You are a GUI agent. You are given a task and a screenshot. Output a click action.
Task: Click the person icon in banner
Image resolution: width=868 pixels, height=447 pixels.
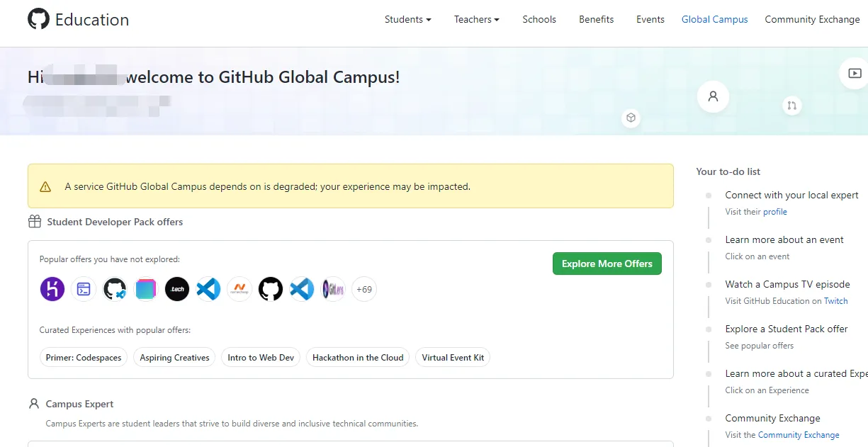713,96
